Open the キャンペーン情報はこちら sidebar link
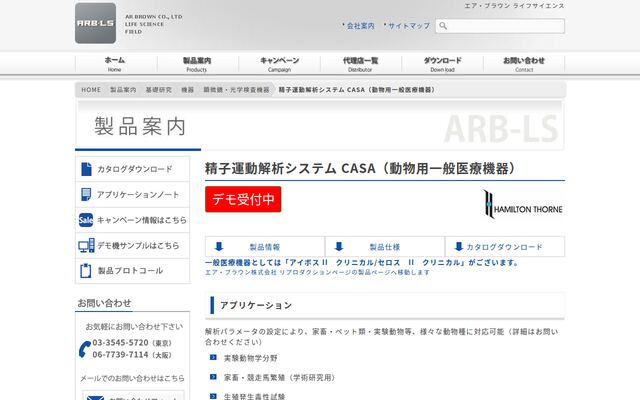 pyautogui.click(x=133, y=220)
